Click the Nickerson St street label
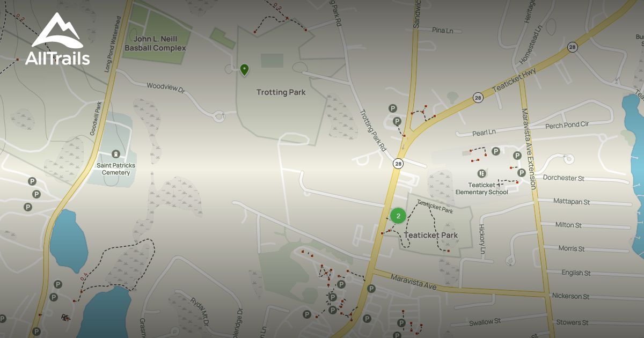This screenshot has height=338, width=644. coord(571,296)
